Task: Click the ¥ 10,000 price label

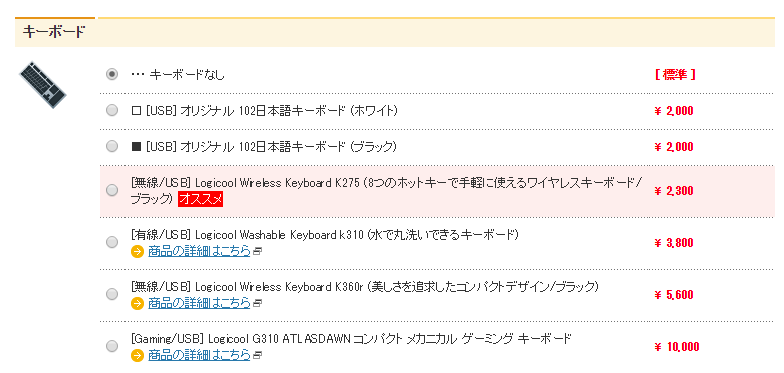Action: pyautogui.click(x=676, y=346)
